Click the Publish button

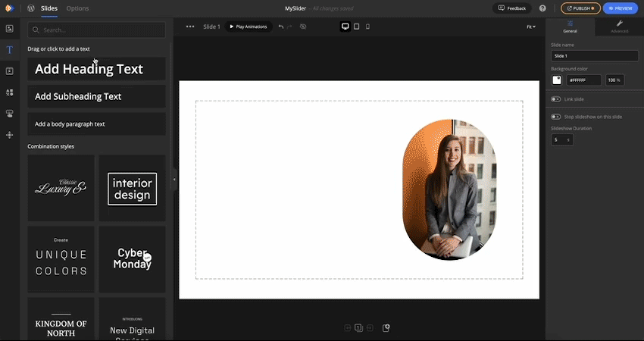click(581, 8)
